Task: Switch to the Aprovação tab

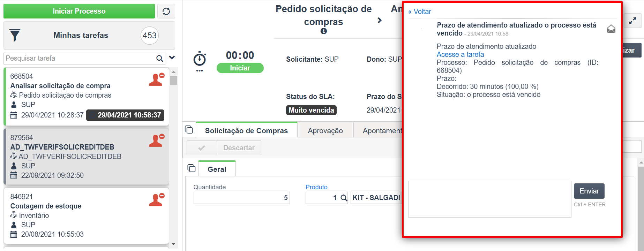Action: coord(325,130)
